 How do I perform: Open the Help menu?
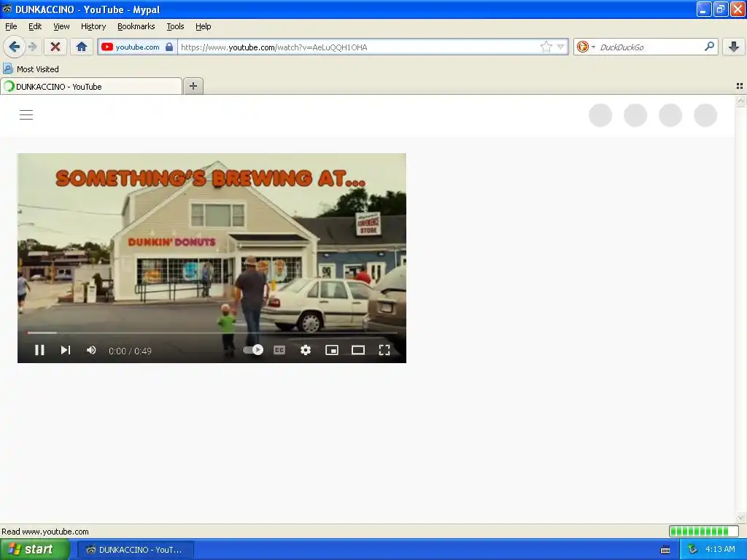coord(203,26)
